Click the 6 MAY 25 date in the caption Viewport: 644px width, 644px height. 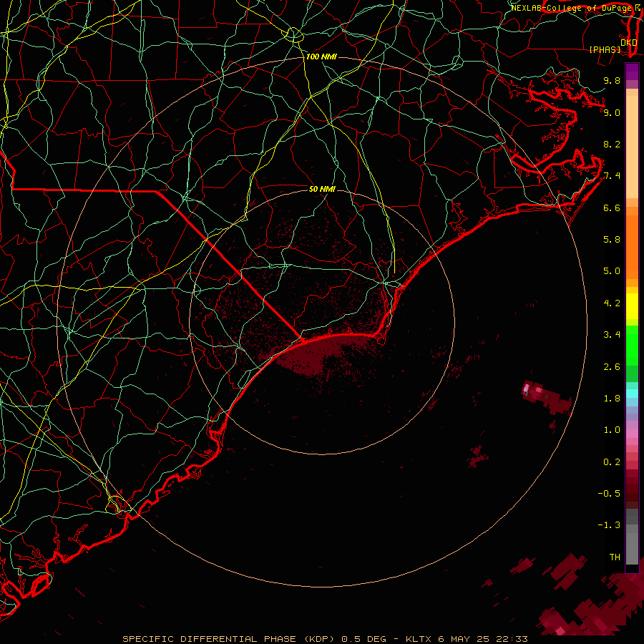click(x=464, y=639)
